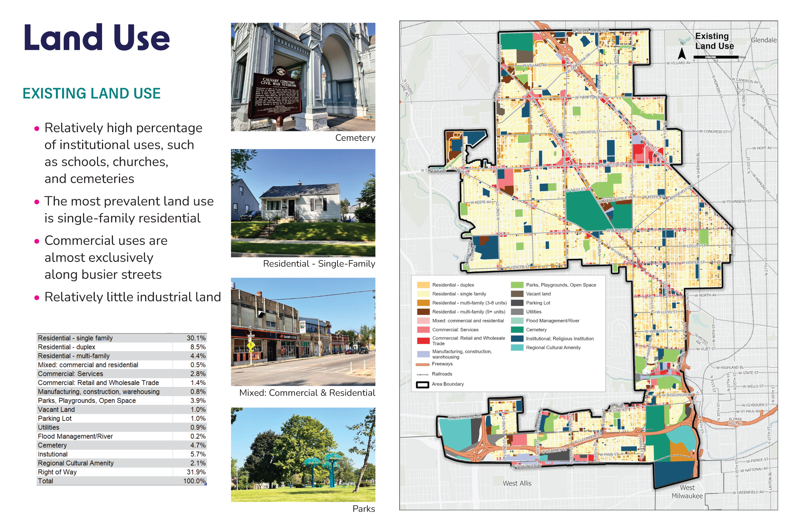Viewport: 799px width, 532px height.
Task: Open the Parks photo with trees
Action: point(303,454)
